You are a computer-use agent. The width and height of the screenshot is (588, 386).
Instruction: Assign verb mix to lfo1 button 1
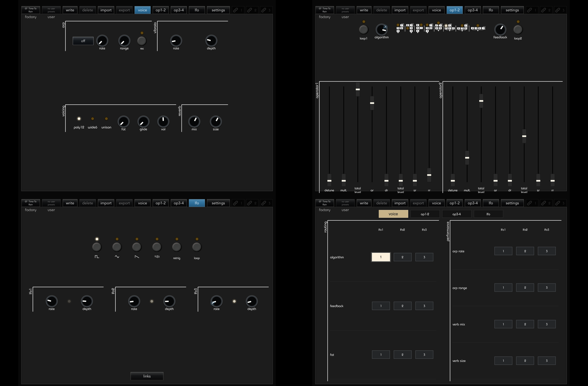pyautogui.click(x=503, y=324)
